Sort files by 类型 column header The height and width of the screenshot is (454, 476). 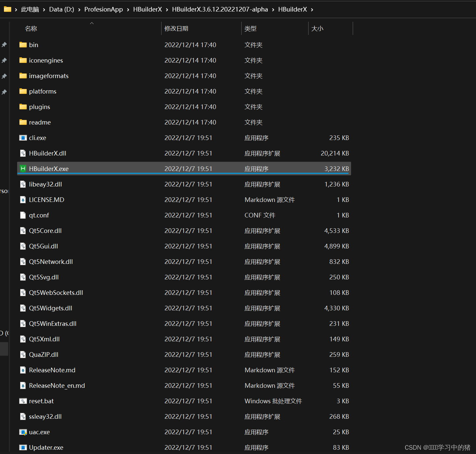(x=251, y=29)
